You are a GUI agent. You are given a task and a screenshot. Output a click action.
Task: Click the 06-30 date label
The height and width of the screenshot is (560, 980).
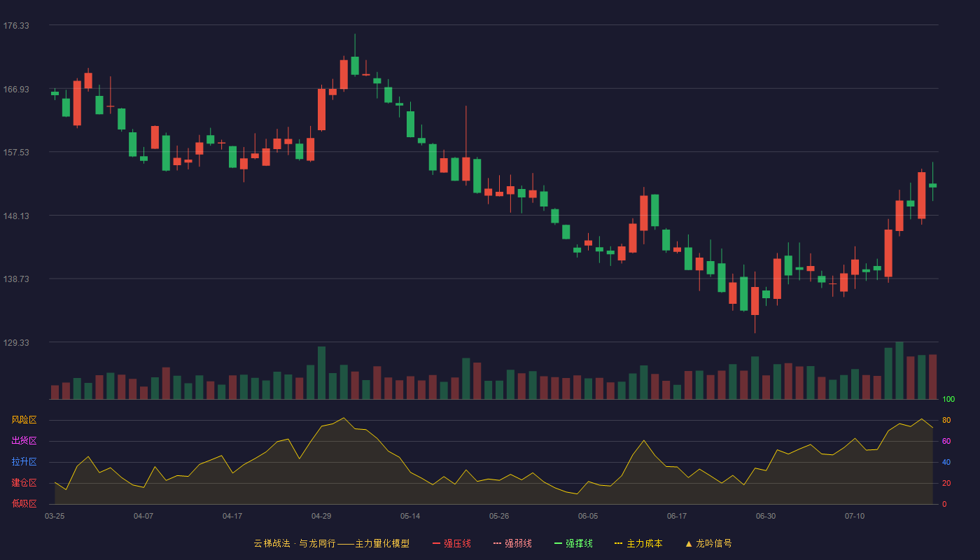766,516
